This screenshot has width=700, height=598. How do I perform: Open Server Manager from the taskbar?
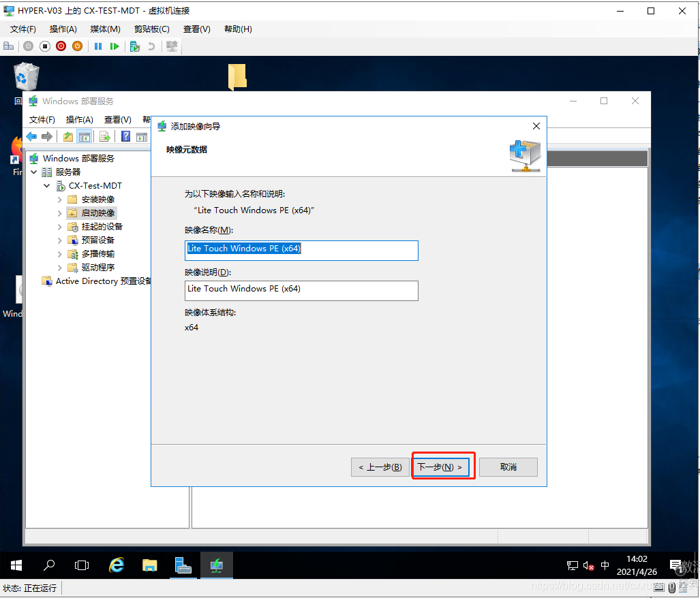tap(183, 565)
